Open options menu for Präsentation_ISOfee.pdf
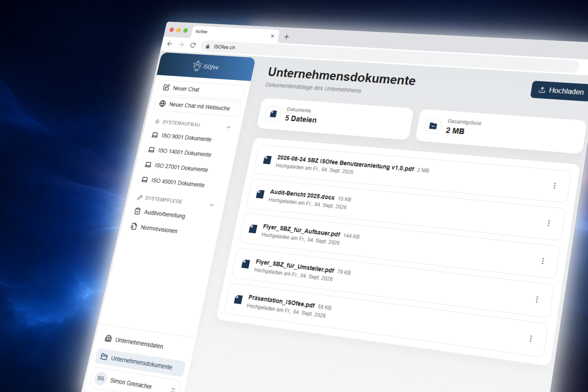Image resolution: width=588 pixels, height=392 pixels. point(531,338)
